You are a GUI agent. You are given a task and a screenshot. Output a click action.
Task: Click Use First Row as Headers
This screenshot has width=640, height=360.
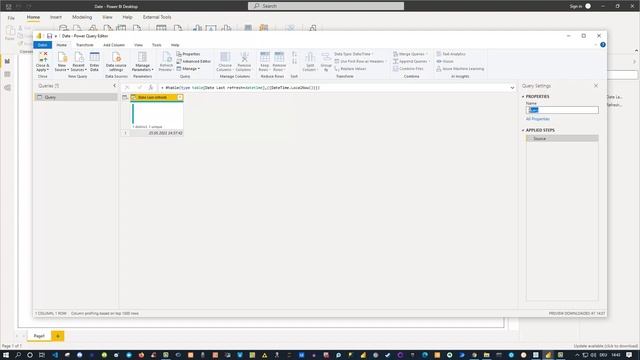(x=359, y=61)
